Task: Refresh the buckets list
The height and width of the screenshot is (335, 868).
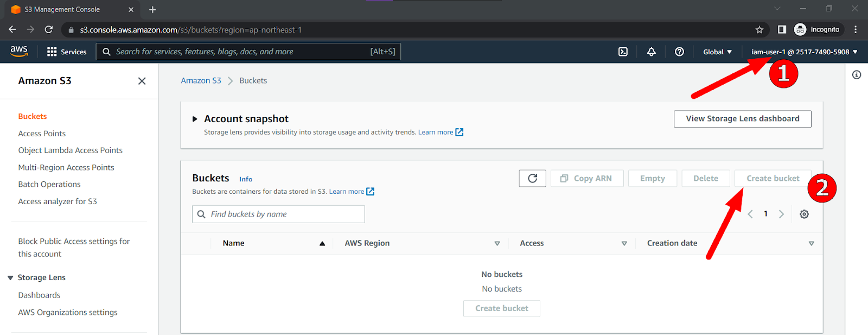Action: pyautogui.click(x=532, y=178)
